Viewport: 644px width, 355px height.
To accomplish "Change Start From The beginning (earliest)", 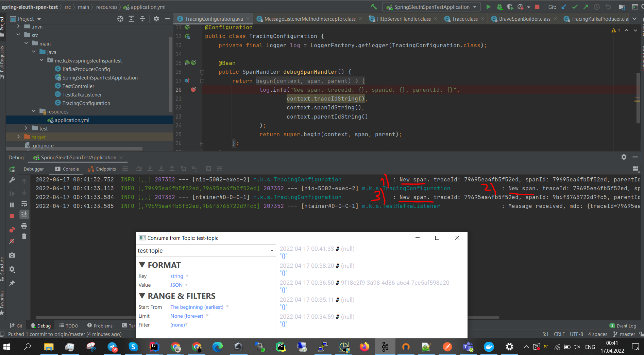I will (199, 307).
